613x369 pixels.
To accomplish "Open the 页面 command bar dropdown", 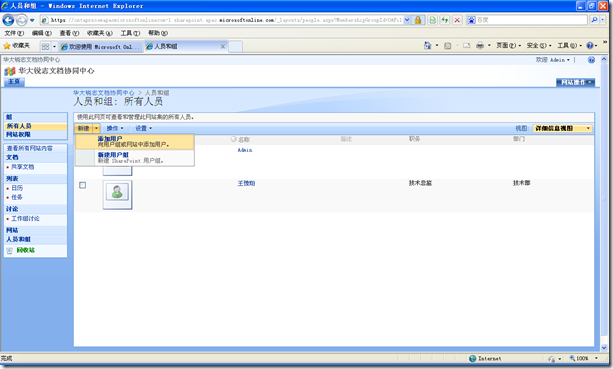I will (x=508, y=46).
